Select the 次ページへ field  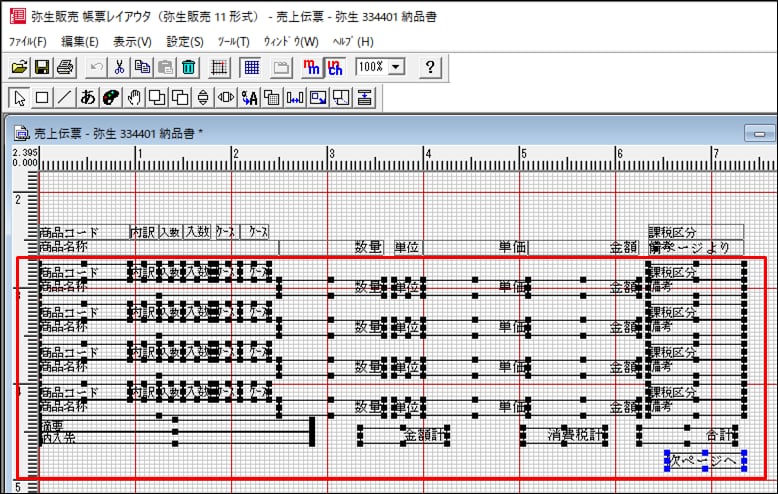click(x=705, y=461)
